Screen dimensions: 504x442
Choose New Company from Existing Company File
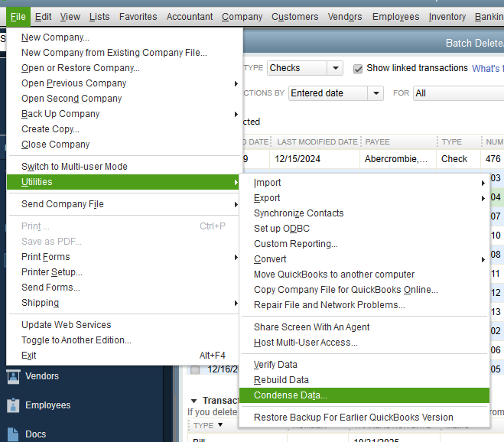[x=124, y=53]
